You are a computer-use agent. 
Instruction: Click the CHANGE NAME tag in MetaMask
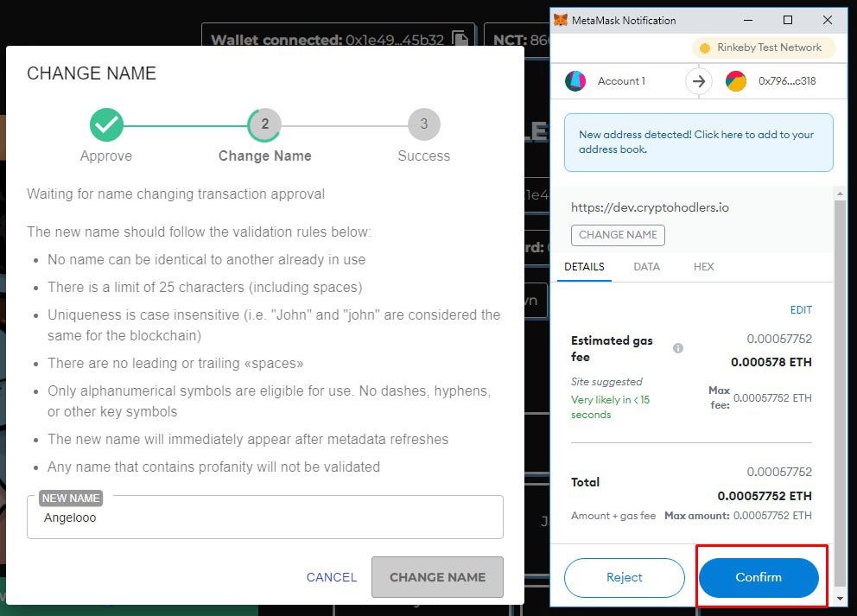coord(618,235)
